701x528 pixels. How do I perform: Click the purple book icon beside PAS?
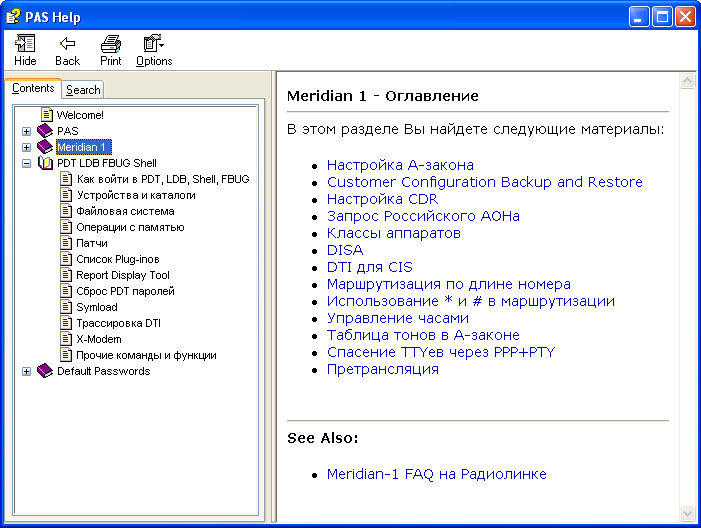(x=45, y=131)
